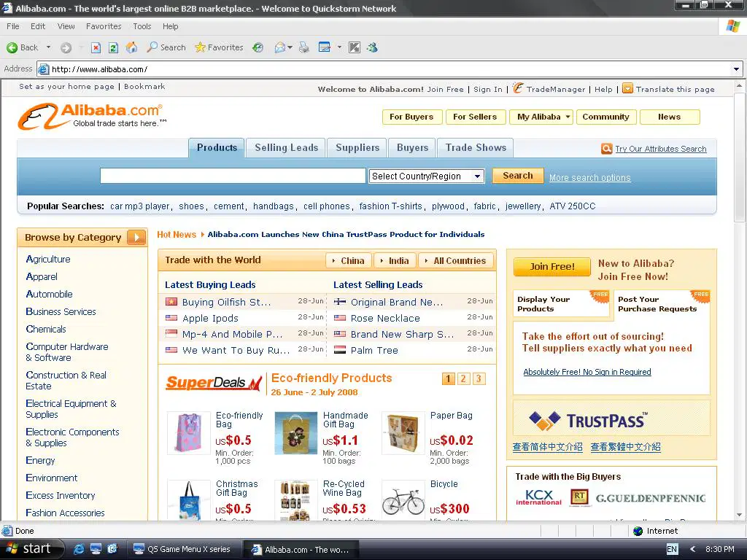Image resolution: width=747 pixels, height=560 pixels.
Task: Show SuperDeals page 2
Action: point(463,378)
